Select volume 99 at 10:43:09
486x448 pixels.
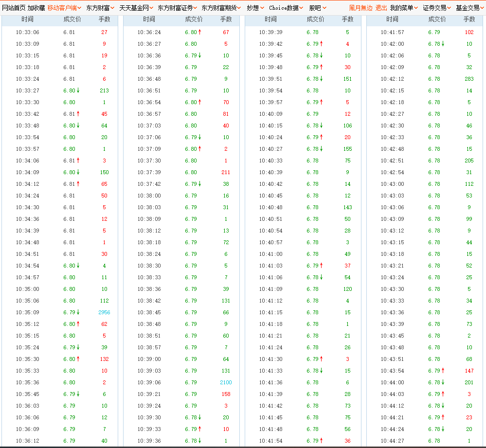(x=469, y=219)
